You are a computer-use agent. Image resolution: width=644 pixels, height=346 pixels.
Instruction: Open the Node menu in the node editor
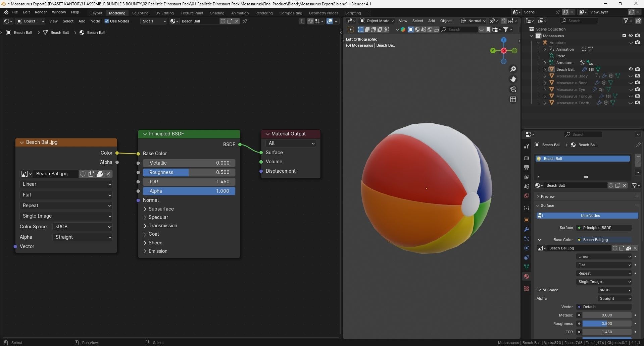(95, 21)
